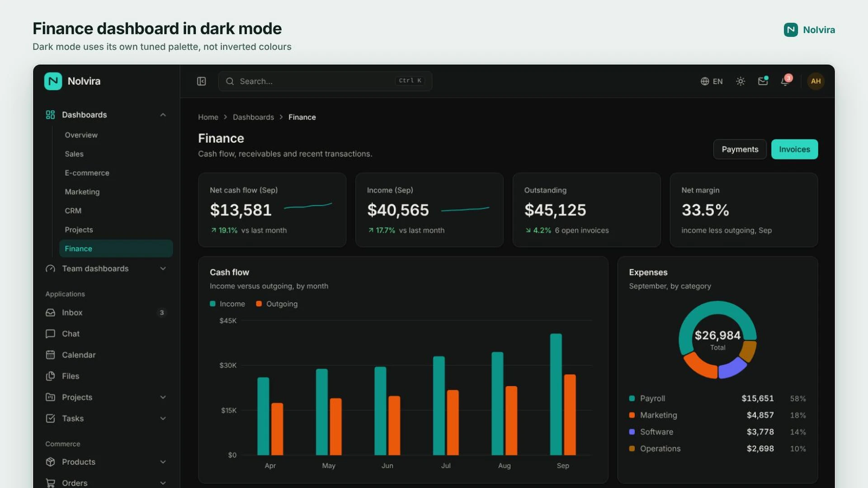
Task: Switch theme with the sun icon
Action: [741, 81]
